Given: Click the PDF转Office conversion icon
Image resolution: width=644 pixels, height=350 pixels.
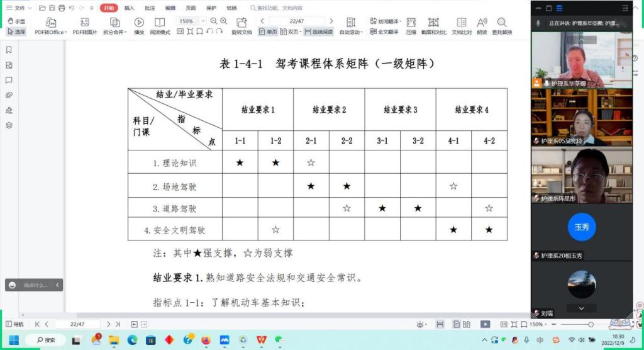Looking at the screenshot, I should tap(49, 23).
